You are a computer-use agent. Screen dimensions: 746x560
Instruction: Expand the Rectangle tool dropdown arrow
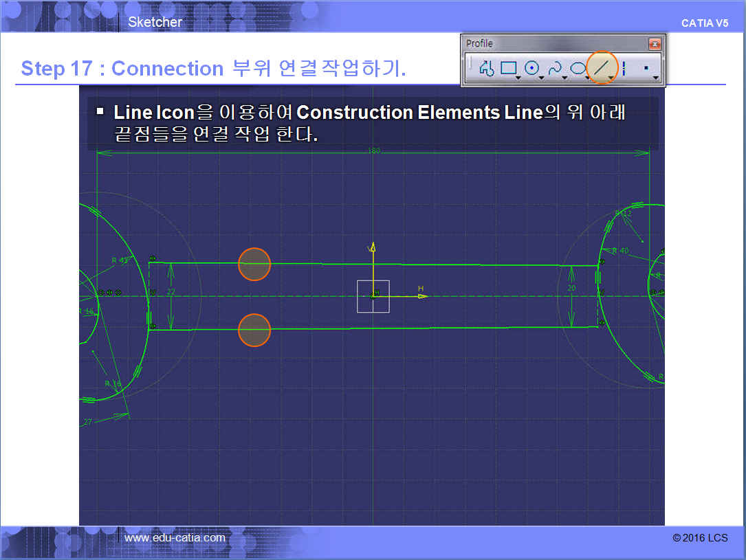point(518,78)
